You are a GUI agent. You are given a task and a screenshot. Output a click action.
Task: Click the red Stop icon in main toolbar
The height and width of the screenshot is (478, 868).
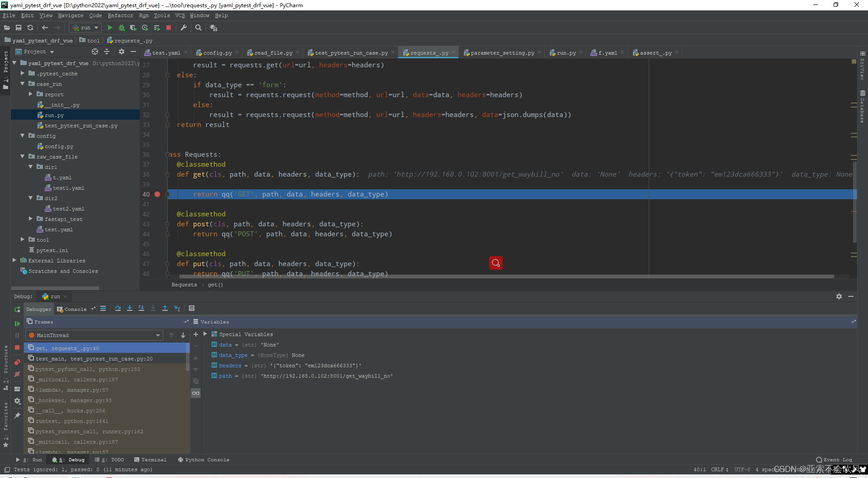169,28
